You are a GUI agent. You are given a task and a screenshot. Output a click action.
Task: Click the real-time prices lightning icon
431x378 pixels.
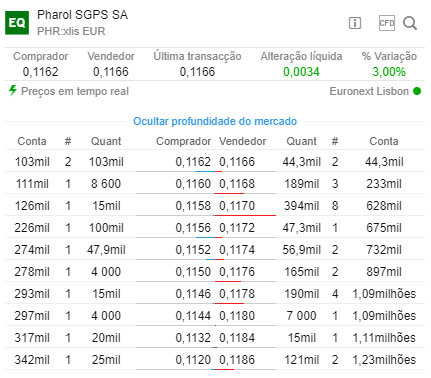tap(13, 91)
